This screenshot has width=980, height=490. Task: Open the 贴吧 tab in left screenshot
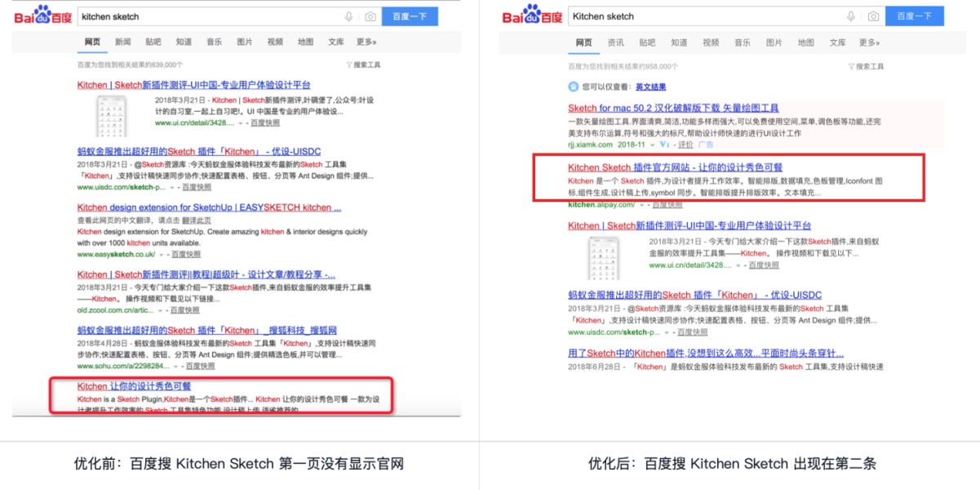click(153, 42)
